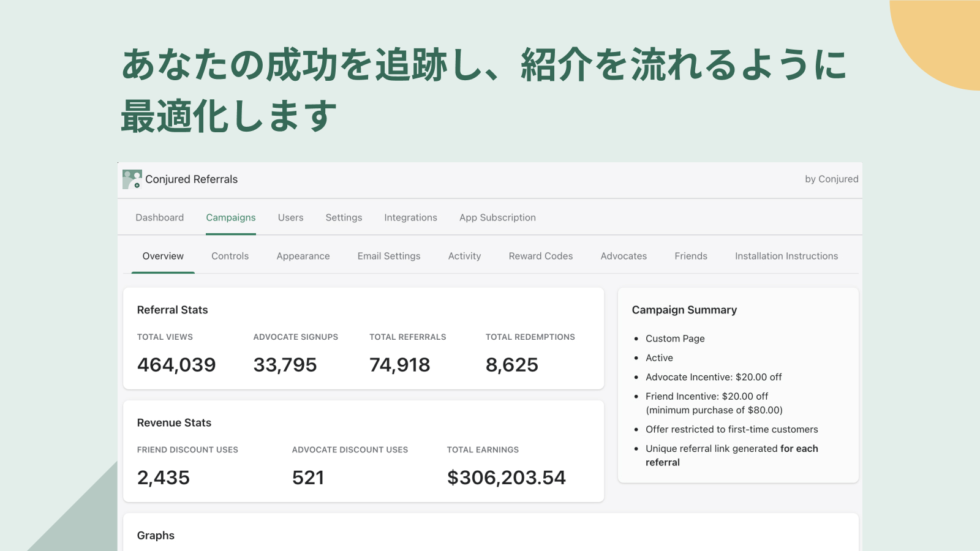This screenshot has width=980, height=551.
Task: Click the Active status summary item
Action: coord(659,358)
